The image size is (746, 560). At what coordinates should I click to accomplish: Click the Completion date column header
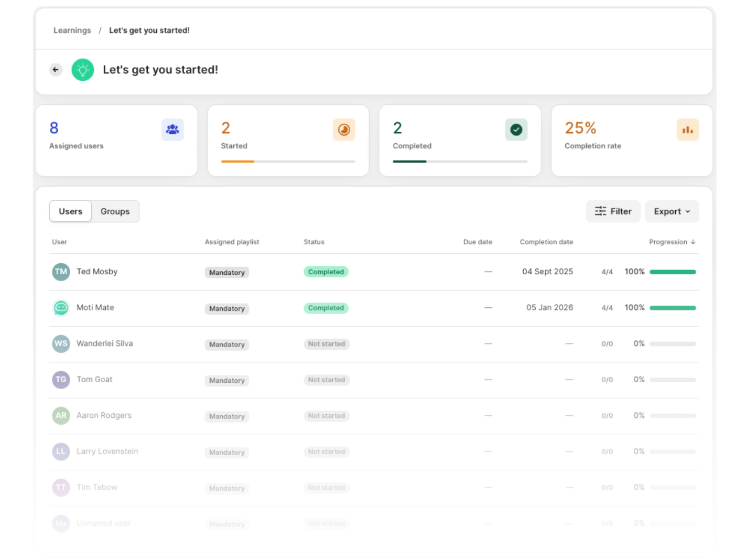[546, 242]
